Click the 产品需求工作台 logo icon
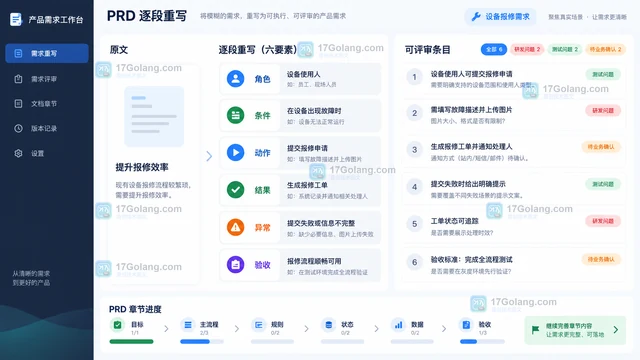The width and height of the screenshot is (640, 360). click(16, 19)
